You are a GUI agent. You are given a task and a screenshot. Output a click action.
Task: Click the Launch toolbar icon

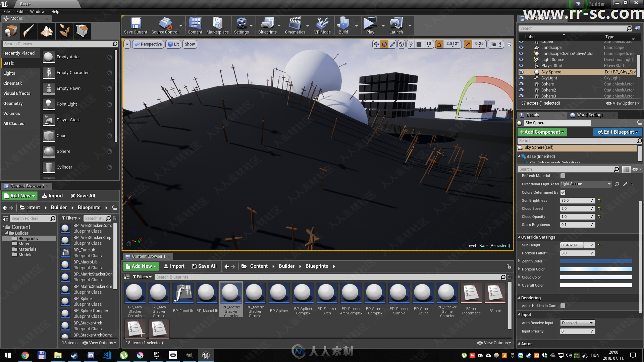click(396, 26)
